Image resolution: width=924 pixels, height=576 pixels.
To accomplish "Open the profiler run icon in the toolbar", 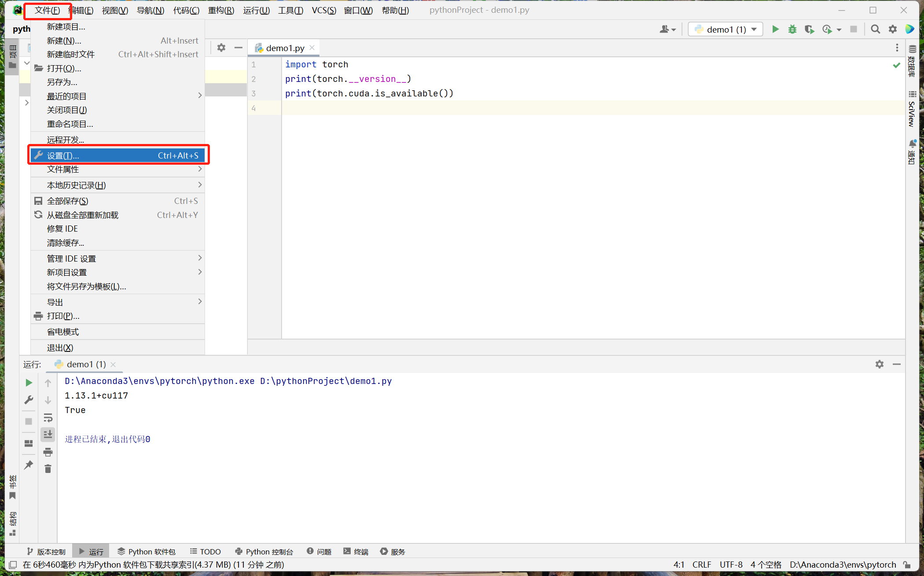I will point(827,29).
